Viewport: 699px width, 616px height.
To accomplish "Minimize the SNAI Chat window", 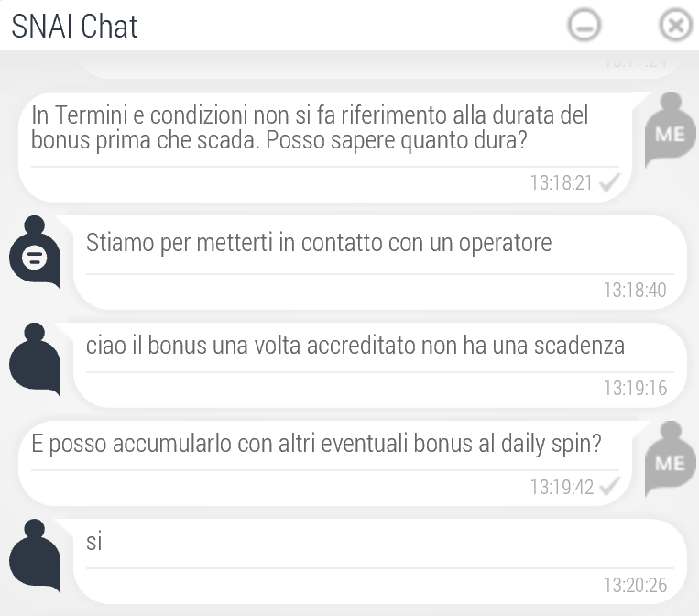I will [x=584, y=25].
